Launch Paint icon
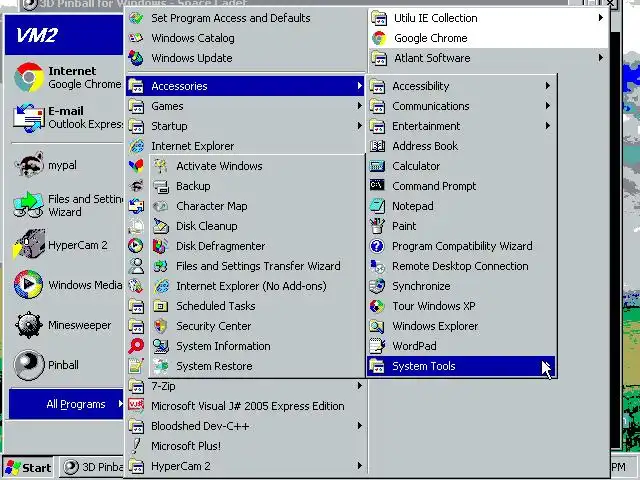Viewport: 640px width, 480px height. tap(377, 226)
